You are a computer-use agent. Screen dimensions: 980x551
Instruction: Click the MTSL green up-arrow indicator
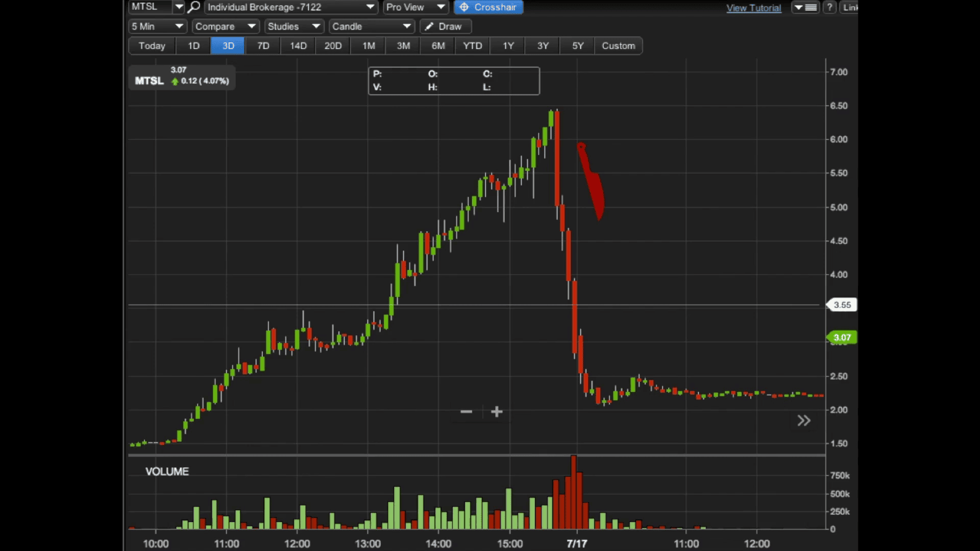coord(175,81)
